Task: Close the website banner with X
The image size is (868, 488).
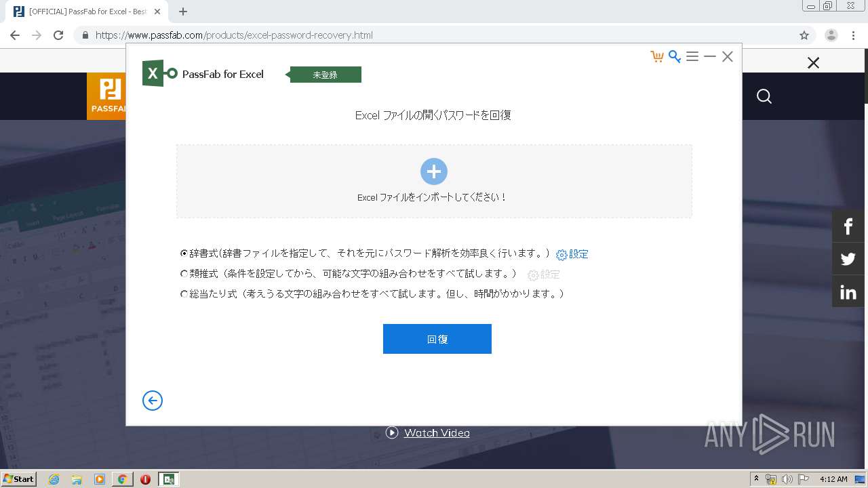Action: tap(814, 63)
